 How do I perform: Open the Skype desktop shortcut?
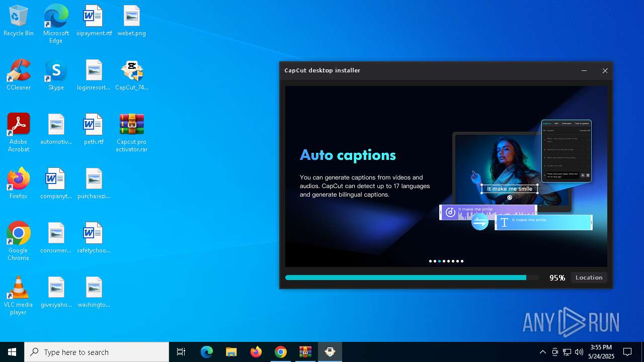(56, 75)
